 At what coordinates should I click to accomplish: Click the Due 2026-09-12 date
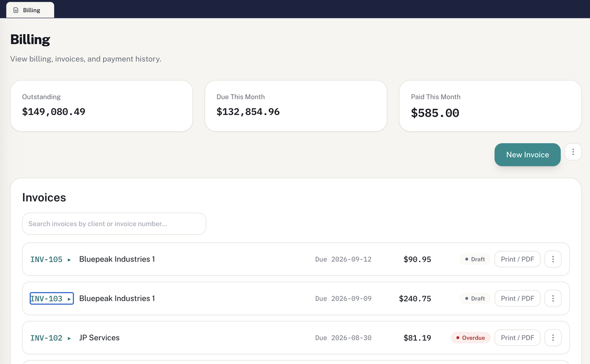[x=343, y=259]
